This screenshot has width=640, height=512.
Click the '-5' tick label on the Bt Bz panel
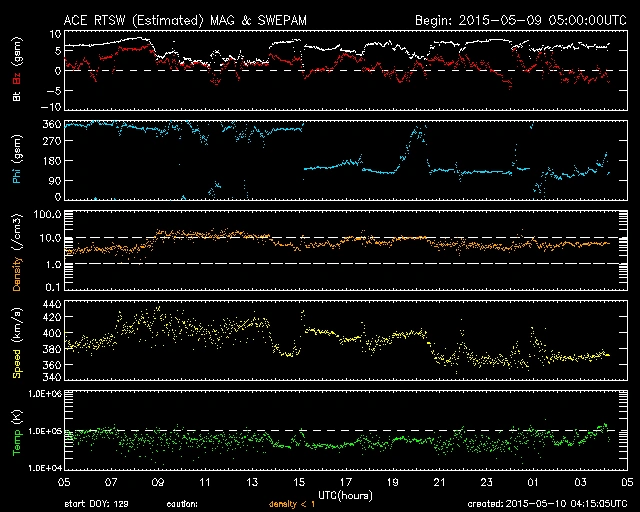53,91
